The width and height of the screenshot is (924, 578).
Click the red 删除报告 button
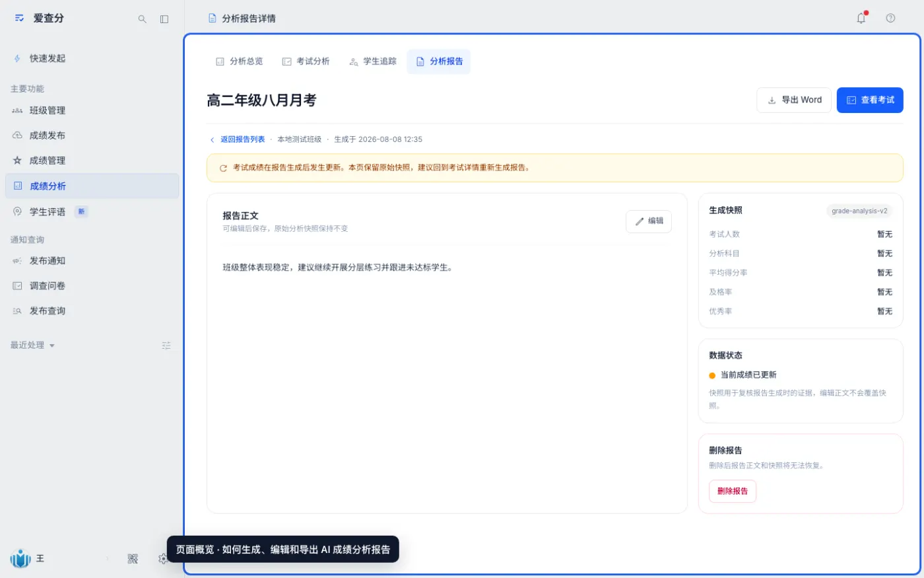pyautogui.click(x=733, y=491)
